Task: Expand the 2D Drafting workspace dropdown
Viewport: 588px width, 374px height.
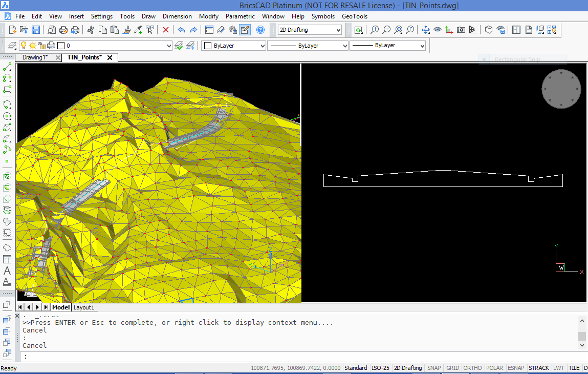Action: click(x=338, y=30)
